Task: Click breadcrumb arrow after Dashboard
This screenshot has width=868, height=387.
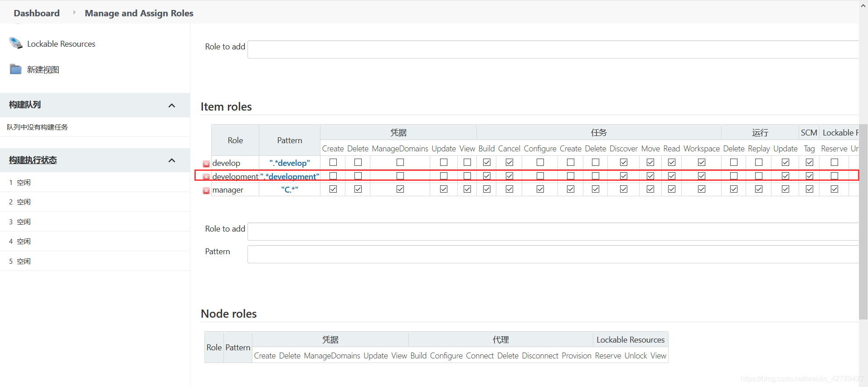Action: pyautogui.click(x=74, y=13)
